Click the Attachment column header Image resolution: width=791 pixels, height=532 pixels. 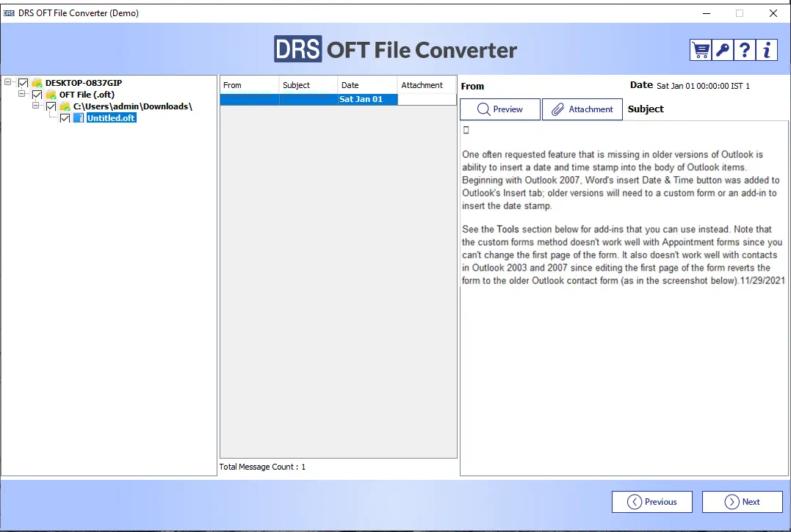pos(427,85)
